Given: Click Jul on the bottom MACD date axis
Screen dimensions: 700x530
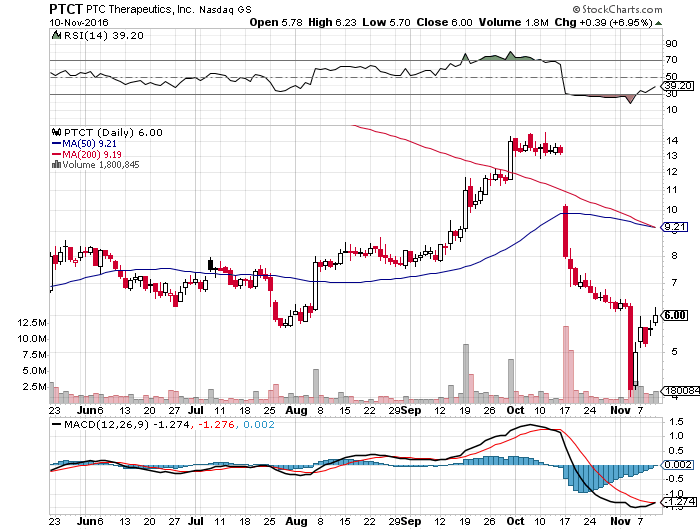Looking at the screenshot, I should click(196, 521).
